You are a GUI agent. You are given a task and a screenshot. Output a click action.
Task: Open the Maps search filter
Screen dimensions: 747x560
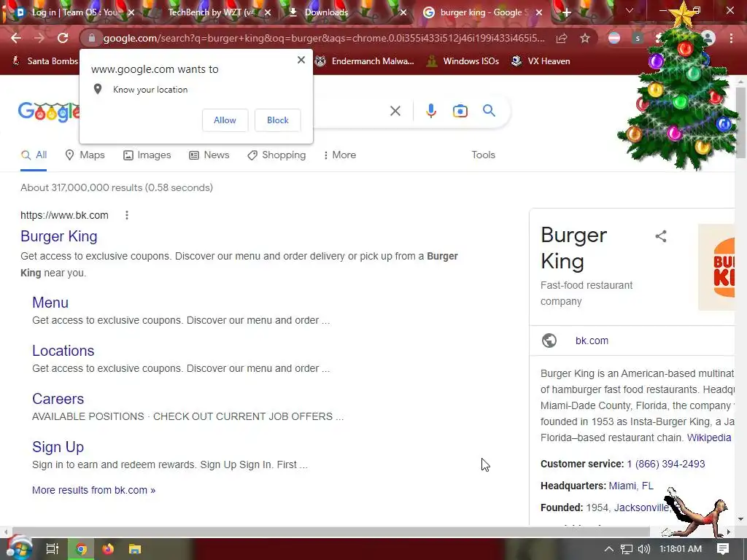click(x=85, y=155)
